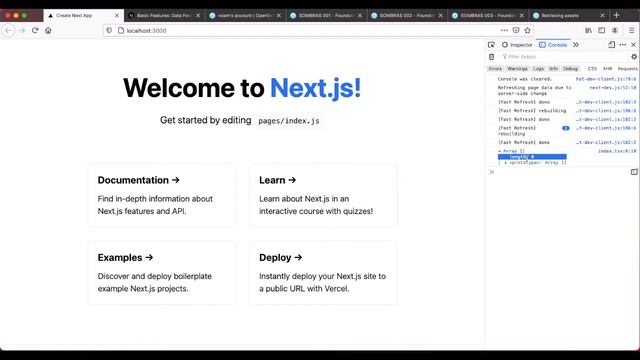Image resolution: width=640 pixels, height=360 pixels.
Task: Switch console to multi-line editor mode
Action: tap(634, 172)
